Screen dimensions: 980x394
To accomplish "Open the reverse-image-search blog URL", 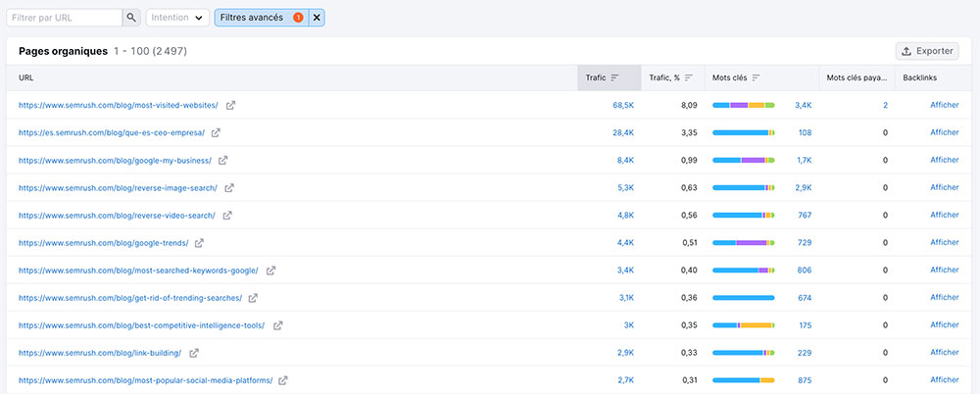I will pos(119,188).
